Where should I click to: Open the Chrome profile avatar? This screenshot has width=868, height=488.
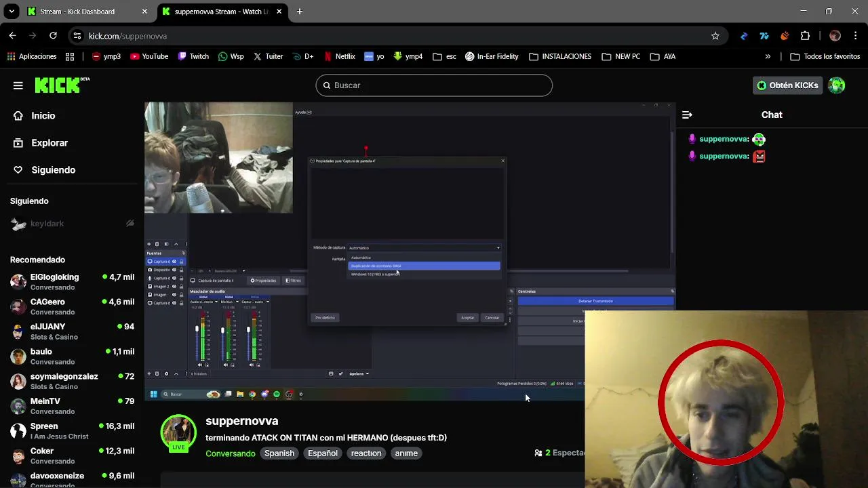835,36
